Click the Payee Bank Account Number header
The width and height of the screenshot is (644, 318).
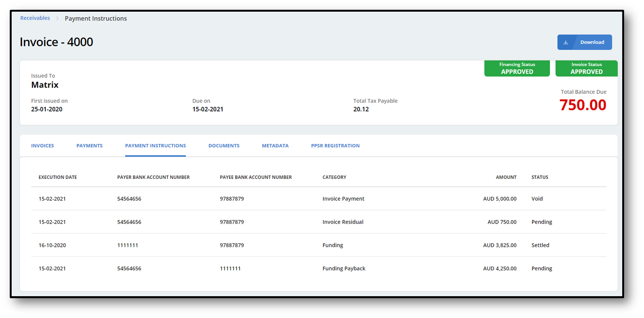[256, 177]
